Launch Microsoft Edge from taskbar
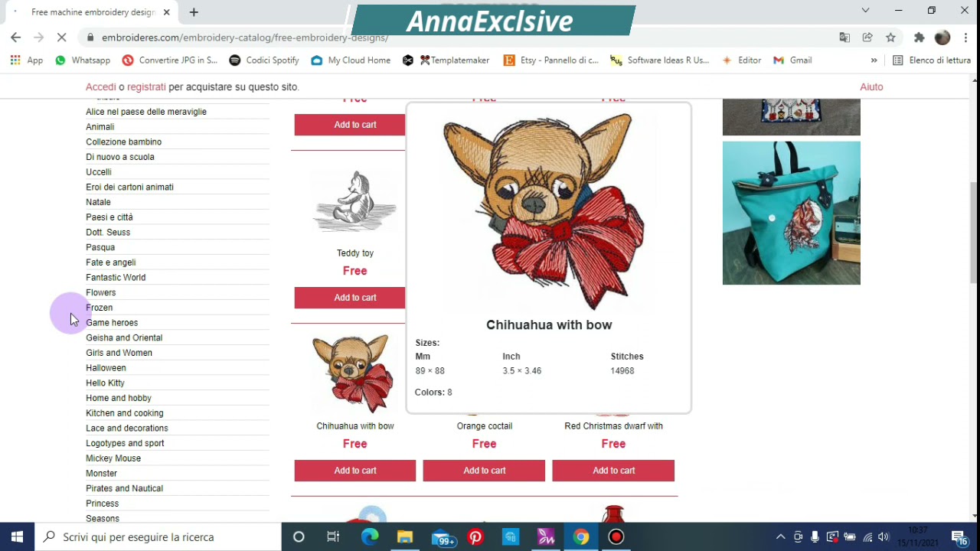 point(370,537)
